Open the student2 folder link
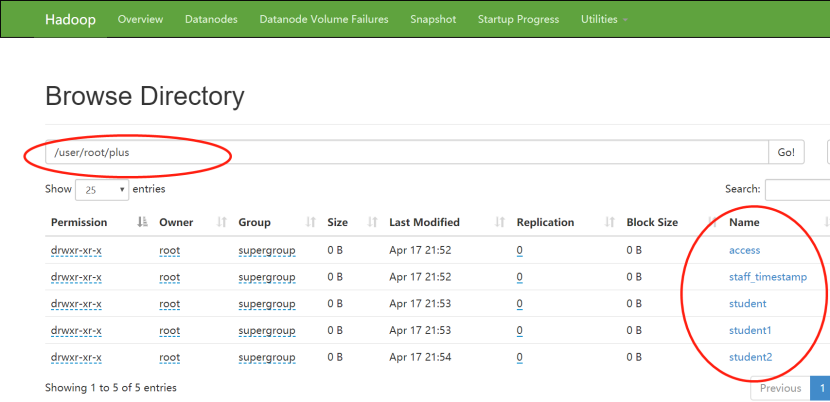830x402 pixels. (x=750, y=357)
